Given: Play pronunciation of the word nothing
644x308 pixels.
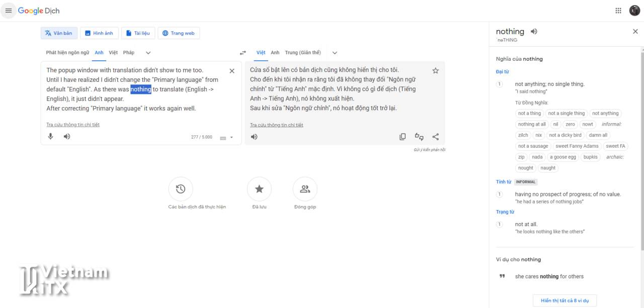Looking at the screenshot, I should click(x=534, y=32).
